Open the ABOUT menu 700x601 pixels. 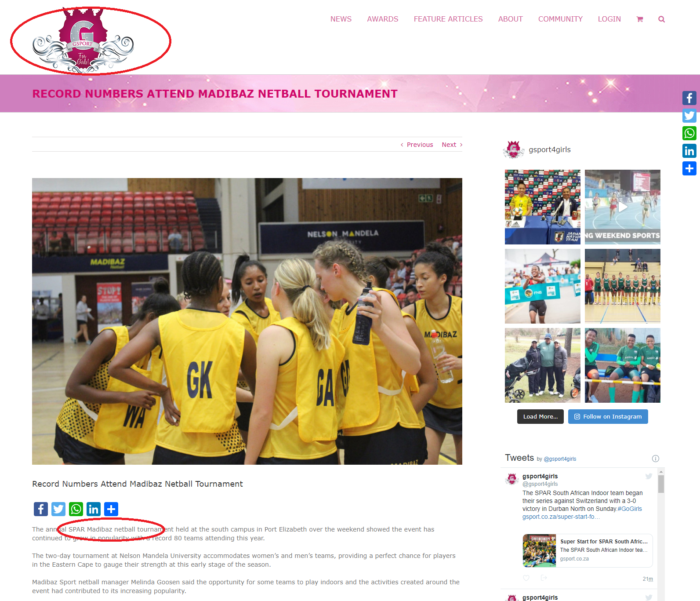511,19
